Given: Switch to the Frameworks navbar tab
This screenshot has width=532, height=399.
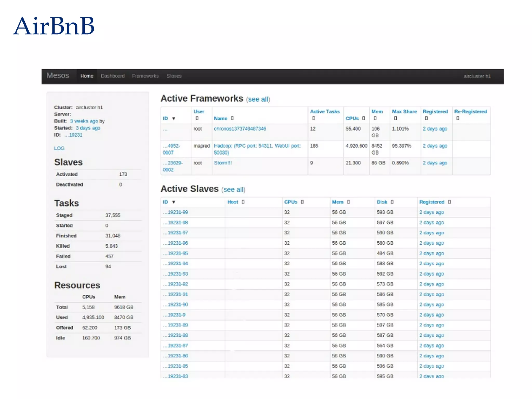Looking at the screenshot, I should (x=145, y=76).
